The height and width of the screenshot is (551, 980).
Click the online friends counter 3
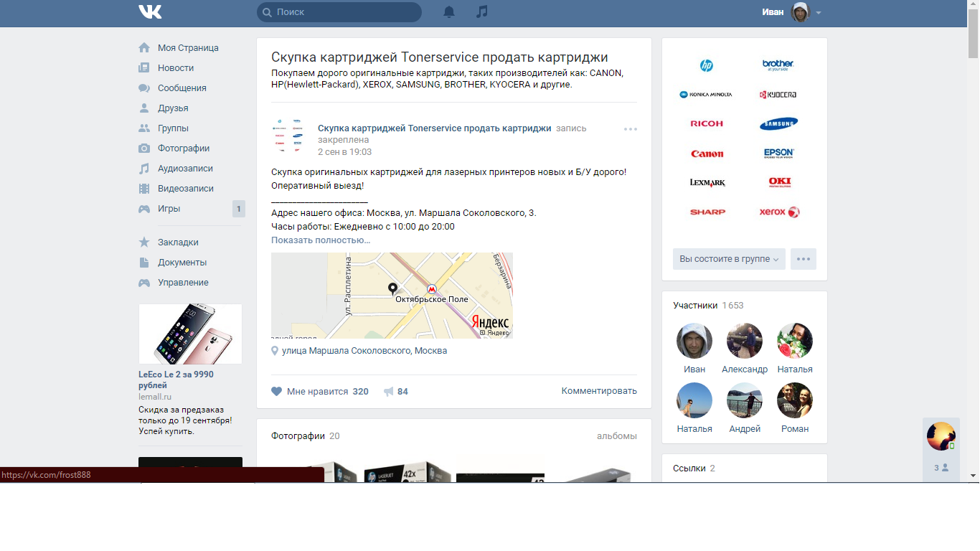coord(941,468)
